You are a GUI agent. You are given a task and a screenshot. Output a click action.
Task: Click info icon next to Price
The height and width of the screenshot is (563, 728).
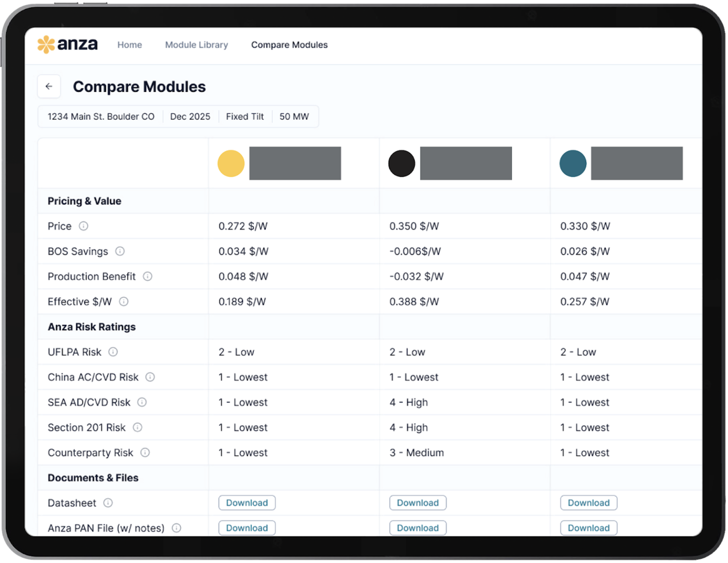[x=83, y=226]
